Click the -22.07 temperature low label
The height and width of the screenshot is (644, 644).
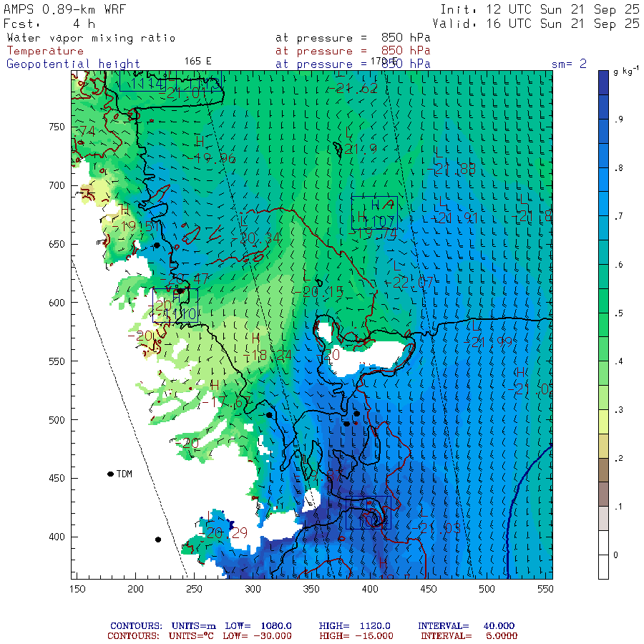[x=409, y=282]
